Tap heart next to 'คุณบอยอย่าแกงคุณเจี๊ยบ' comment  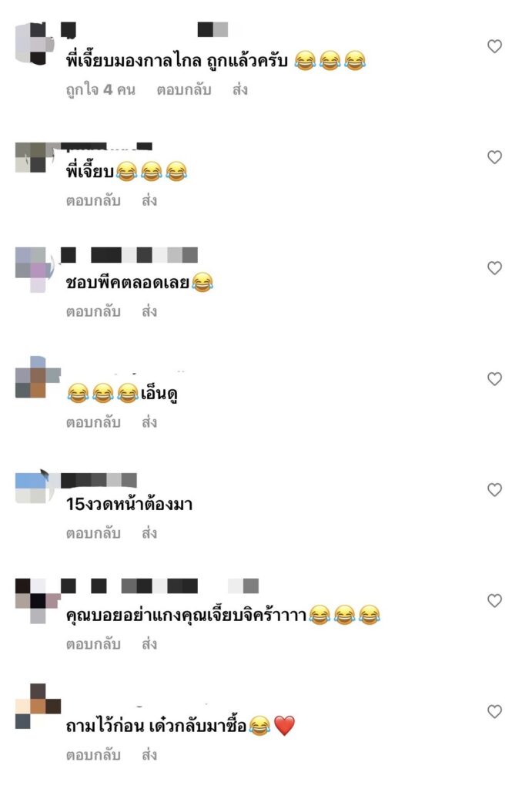(494, 600)
